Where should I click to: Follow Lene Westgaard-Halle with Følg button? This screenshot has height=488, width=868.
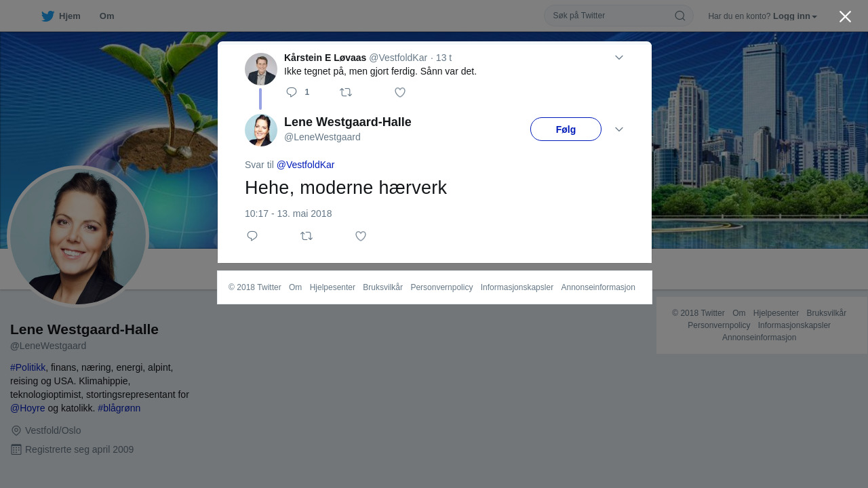(x=566, y=129)
